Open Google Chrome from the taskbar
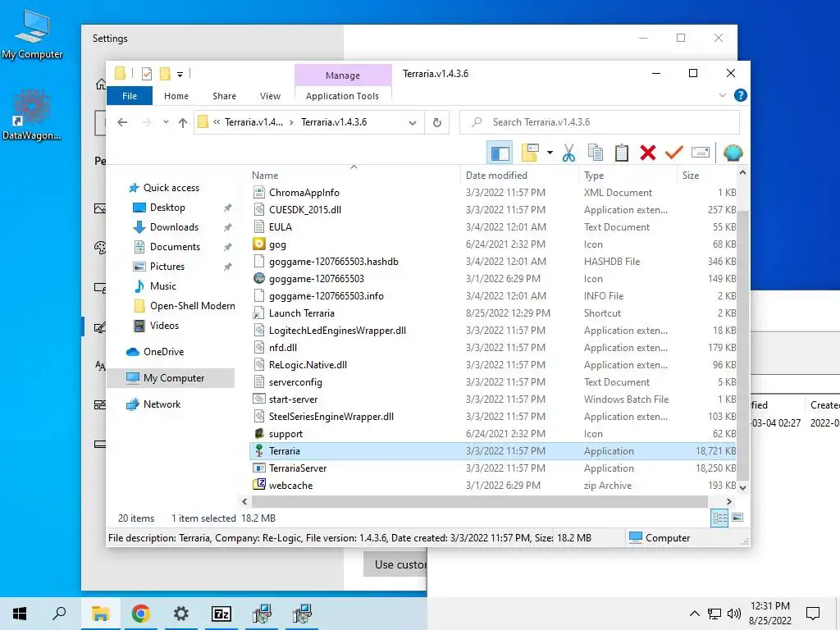The height and width of the screenshot is (630, 840). click(x=140, y=614)
